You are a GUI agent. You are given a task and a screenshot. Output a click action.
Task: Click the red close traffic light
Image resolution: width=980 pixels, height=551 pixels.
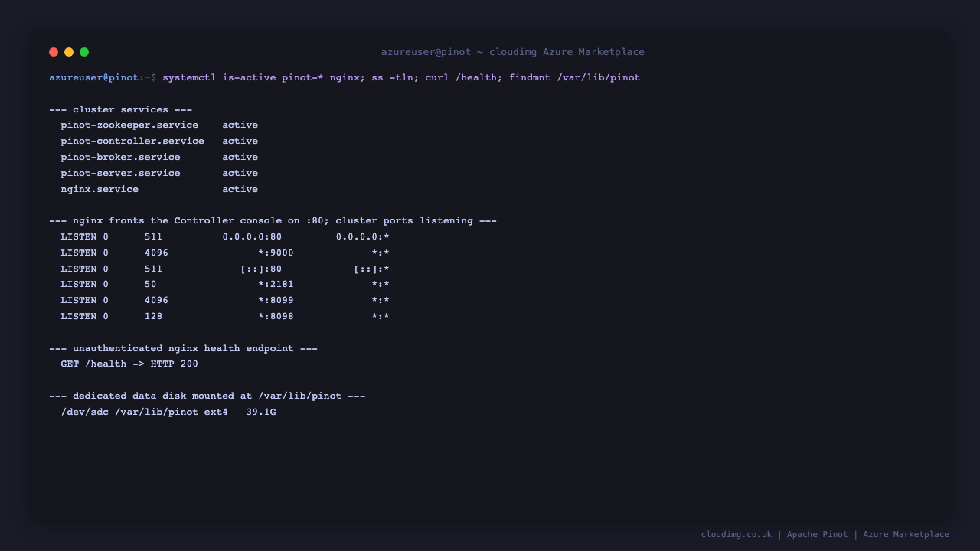tap(54, 52)
